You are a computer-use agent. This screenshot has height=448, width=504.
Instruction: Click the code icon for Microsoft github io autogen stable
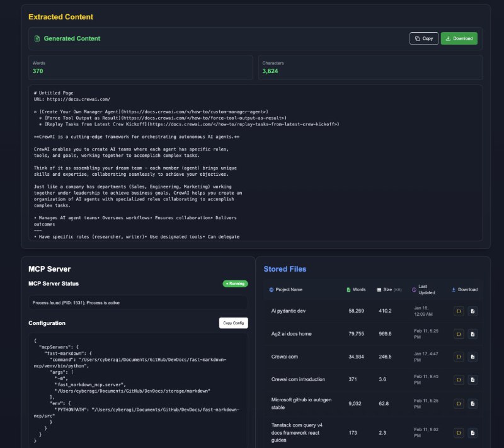[459, 403]
